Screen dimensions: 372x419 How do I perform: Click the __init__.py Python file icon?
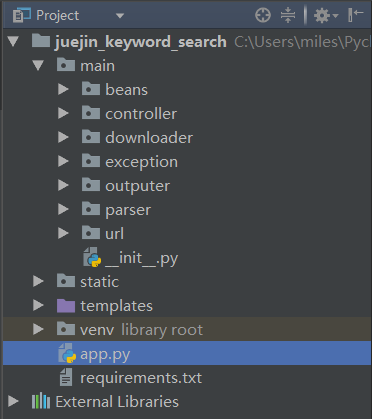coord(92,257)
